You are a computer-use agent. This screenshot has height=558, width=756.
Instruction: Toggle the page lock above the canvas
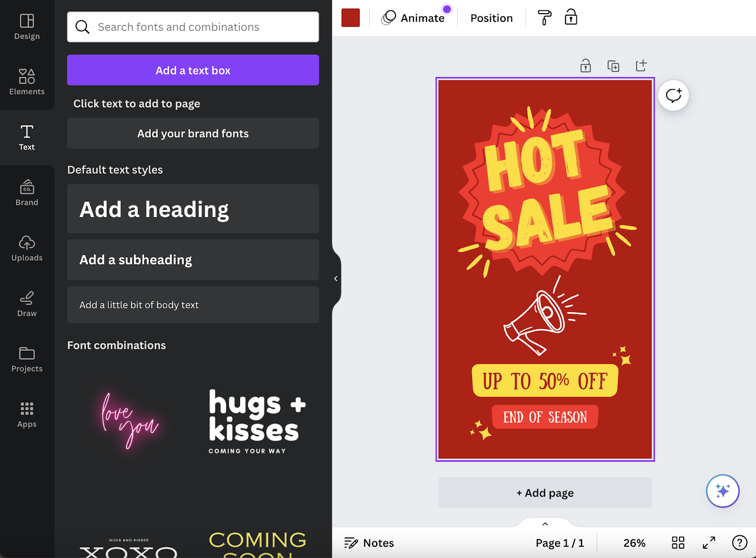[x=585, y=66]
